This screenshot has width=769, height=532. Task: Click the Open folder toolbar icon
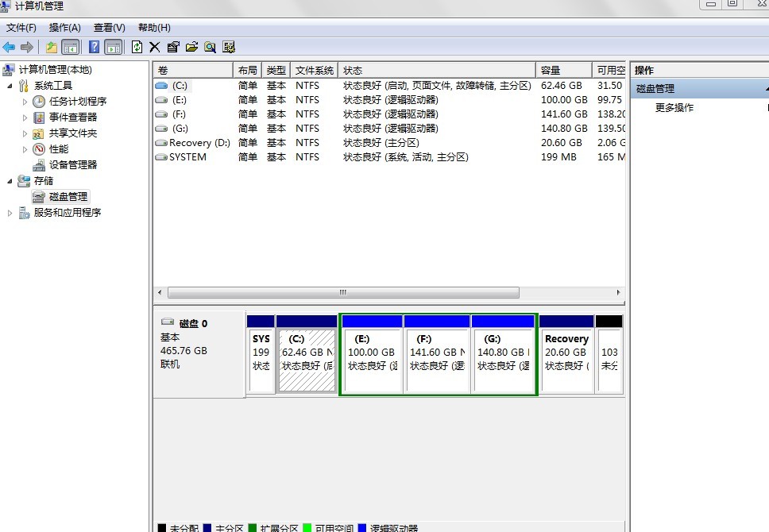(191, 47)
